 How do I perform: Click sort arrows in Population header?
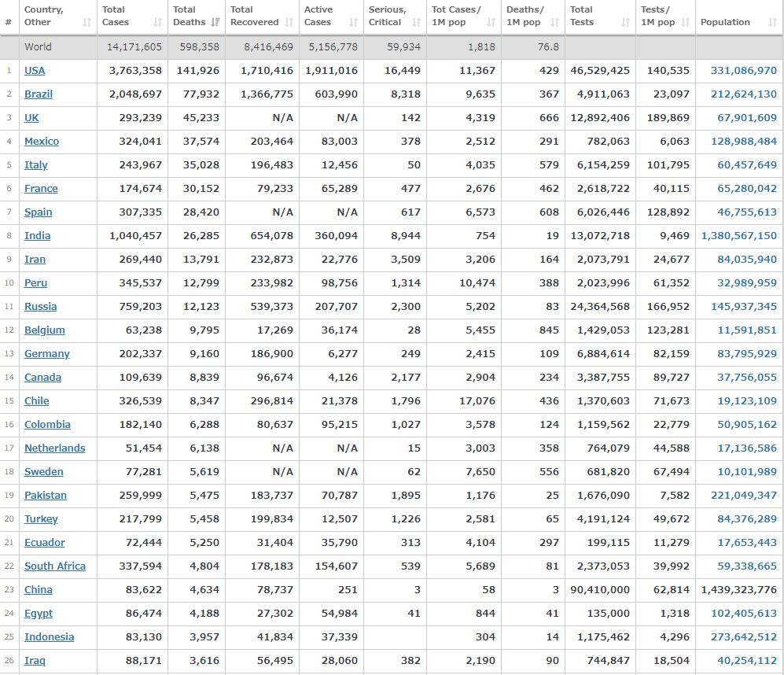[772, 23]
